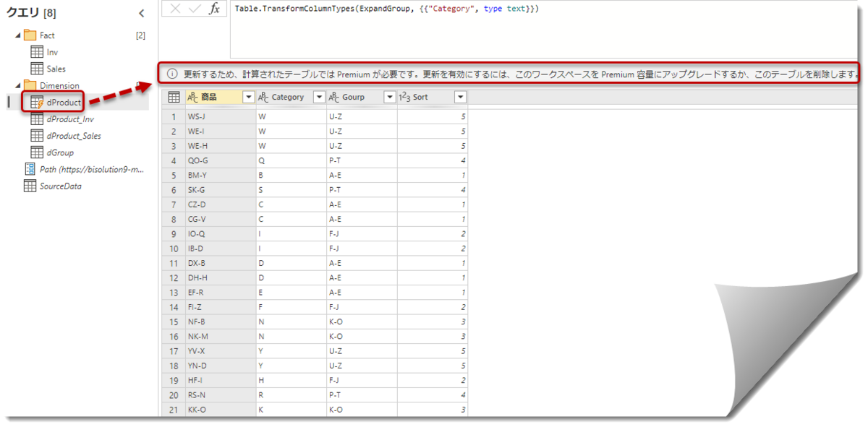The image size is (868, 427).
Task: Click the table corner menu icon
Action: click(x=174, y=97)
